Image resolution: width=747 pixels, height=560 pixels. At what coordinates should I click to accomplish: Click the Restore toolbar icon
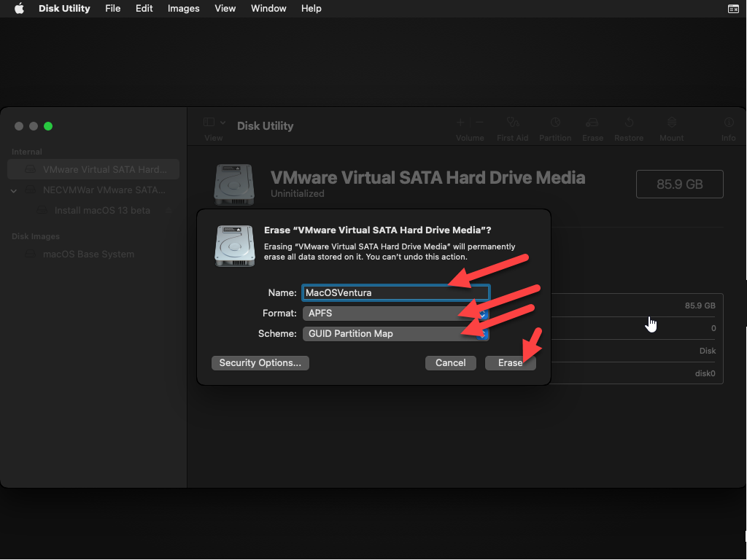point(629,123)
